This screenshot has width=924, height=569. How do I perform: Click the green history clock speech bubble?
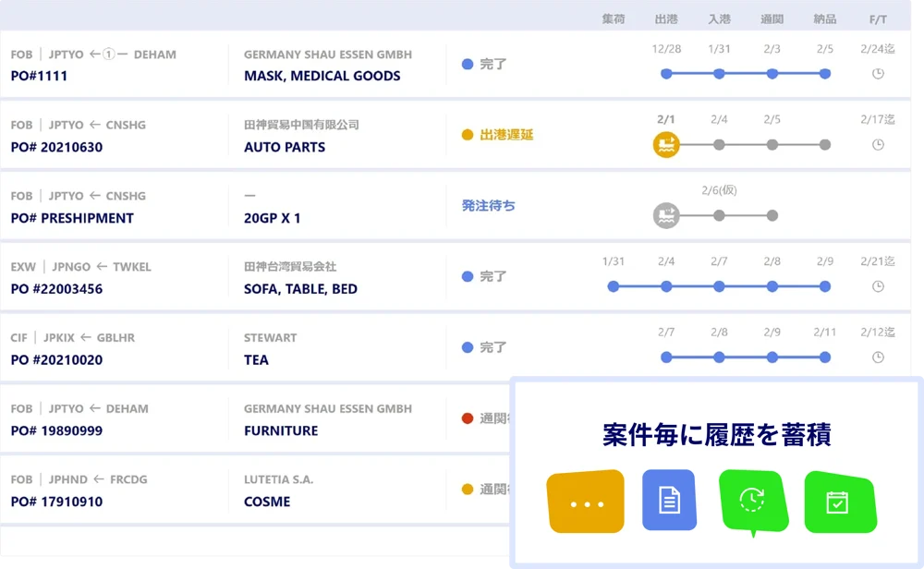(752, 500)
